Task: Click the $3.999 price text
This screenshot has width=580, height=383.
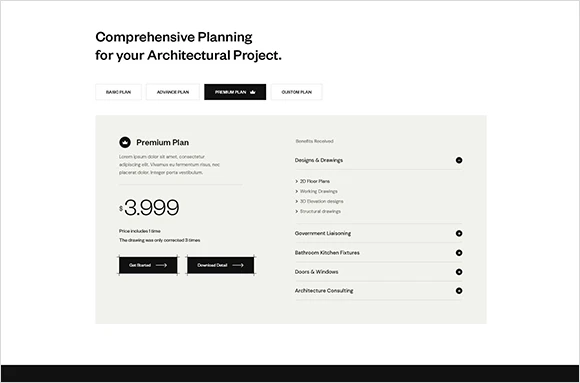Action: coord(149,208)
